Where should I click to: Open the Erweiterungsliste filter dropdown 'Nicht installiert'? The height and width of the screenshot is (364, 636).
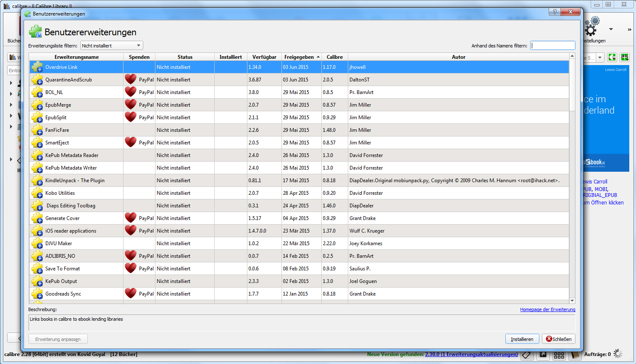pos(111,45)
